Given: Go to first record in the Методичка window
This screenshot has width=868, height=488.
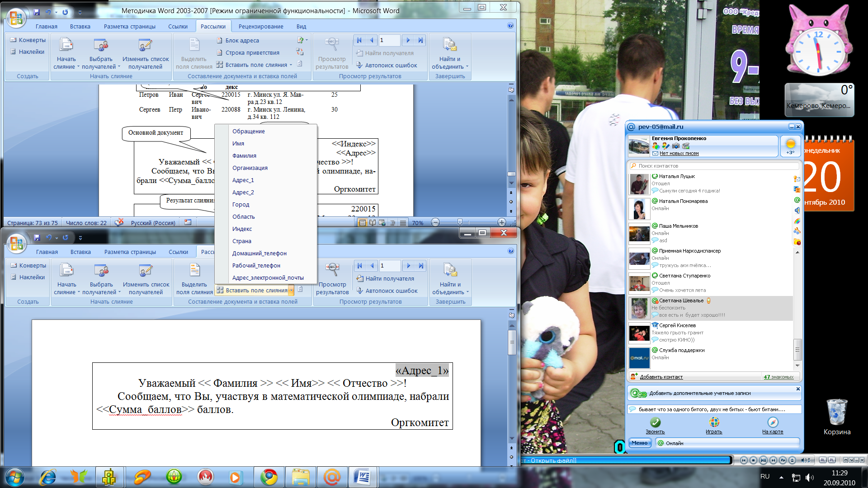Looking at the screenshot, I should point(359,40).
